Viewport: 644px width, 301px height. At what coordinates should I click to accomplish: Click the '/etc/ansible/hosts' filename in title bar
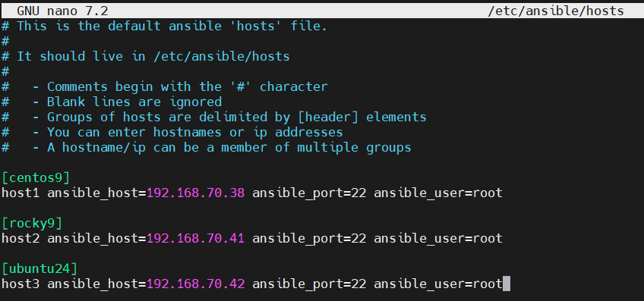556,11
